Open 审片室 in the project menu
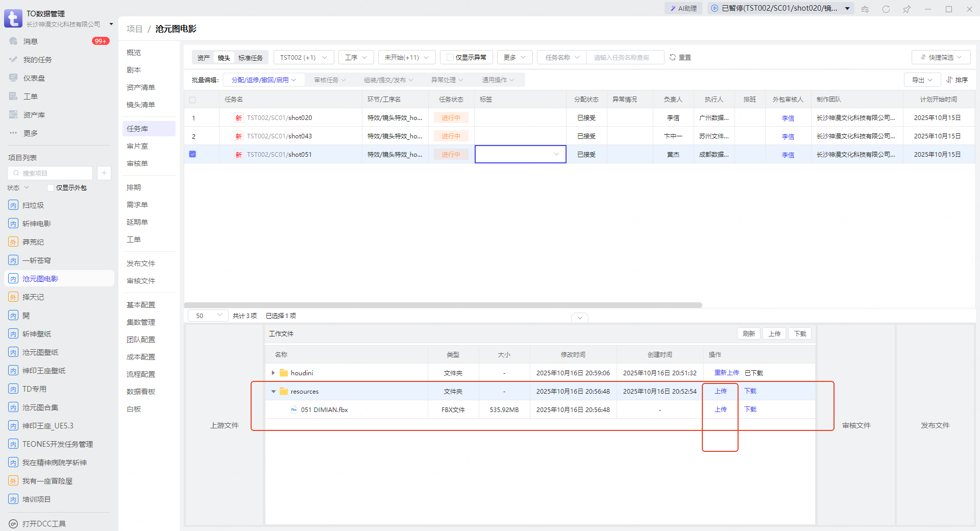Screen dimensions: 980x531 137,146
